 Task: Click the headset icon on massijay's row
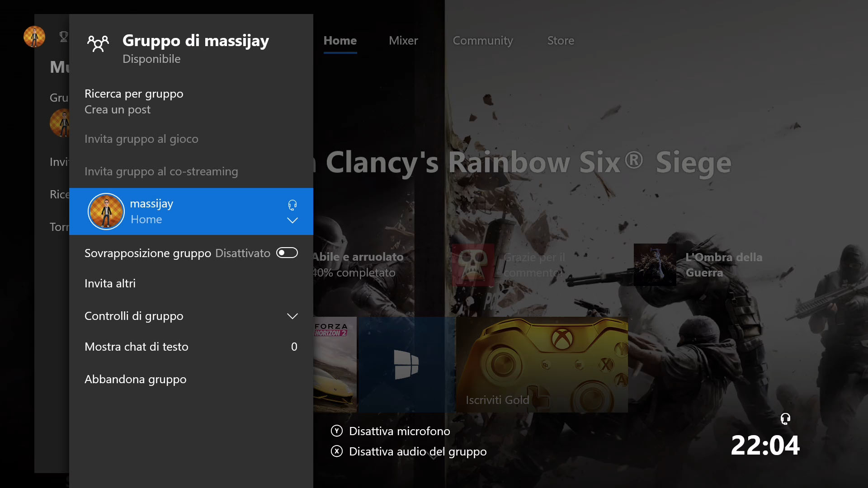(292, 205)
